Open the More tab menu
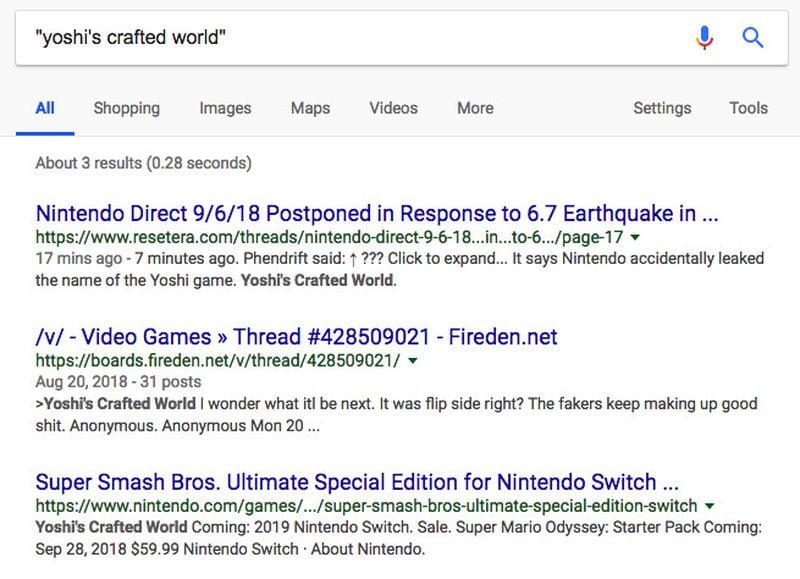800x579 pixels. tap(475, 108)
